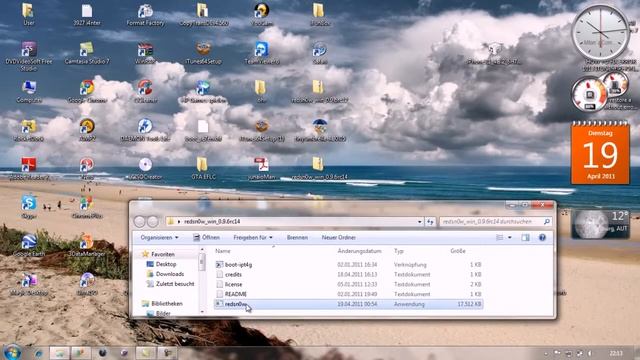Image resolution: width=640 pixels, height=360 pixels.
Task: Open the GTA EFLC folder
Action: coord(203,168)
